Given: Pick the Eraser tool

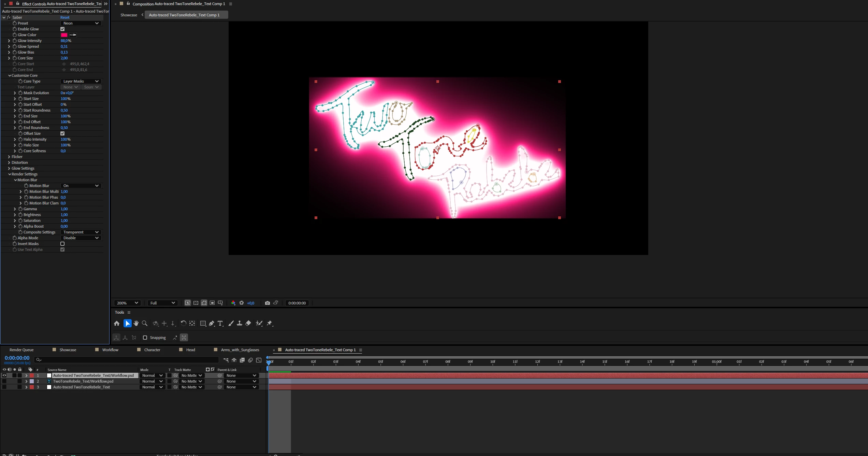Looking at the screenshot, I should (x=248, y=323).
